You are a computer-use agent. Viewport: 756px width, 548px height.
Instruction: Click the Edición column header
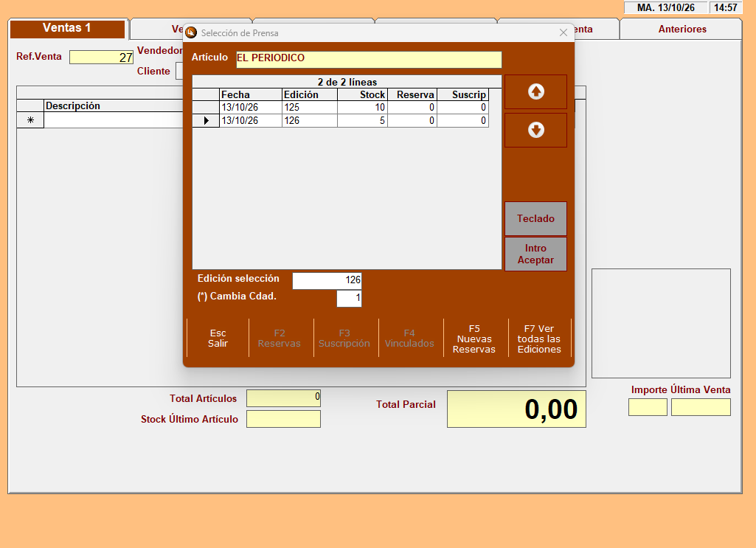309,94
